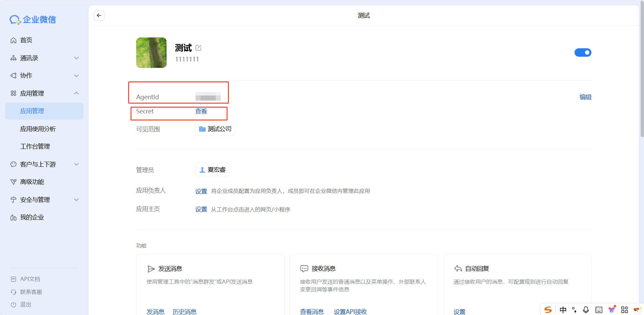Image resolution: width=644 pixels, height=315 pixels.
Task: Click 联系客服 in sidebar footer
Action: tap(31, 292)
